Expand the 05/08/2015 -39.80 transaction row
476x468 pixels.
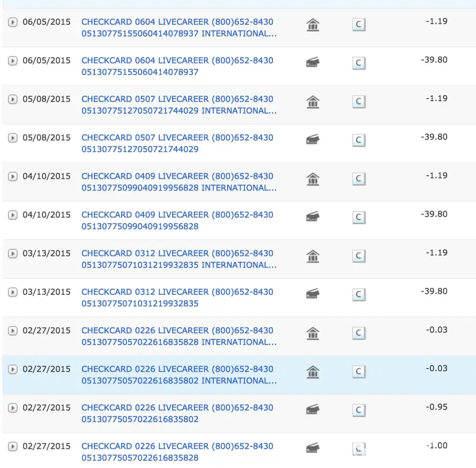click(x=13, y=138)
